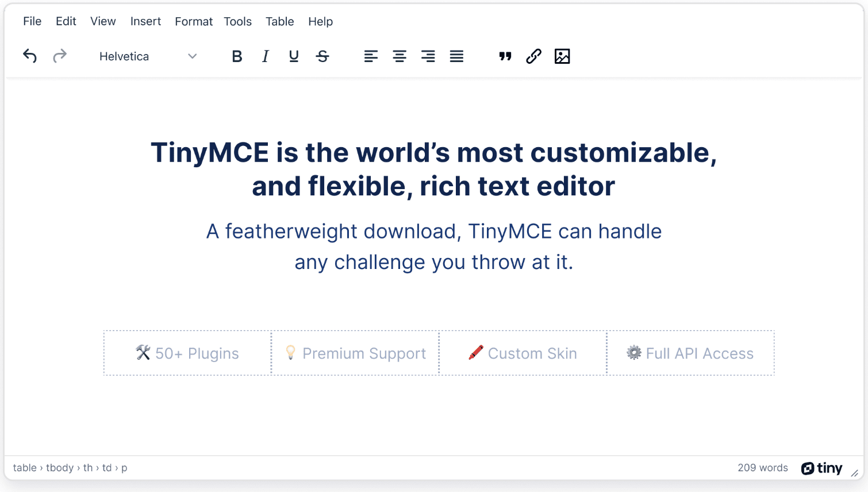The image size is (868, 492).
Task: Select the table element in path bar
Action: point(25,468)
